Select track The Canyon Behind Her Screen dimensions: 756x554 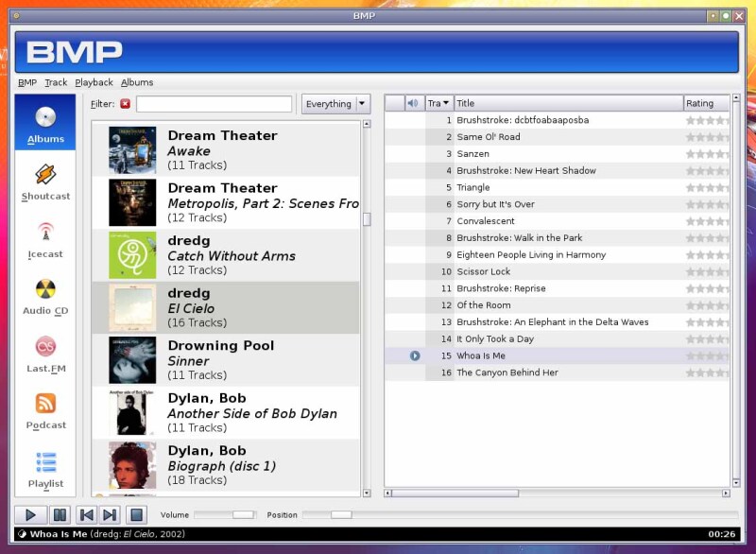click(557, 372)
